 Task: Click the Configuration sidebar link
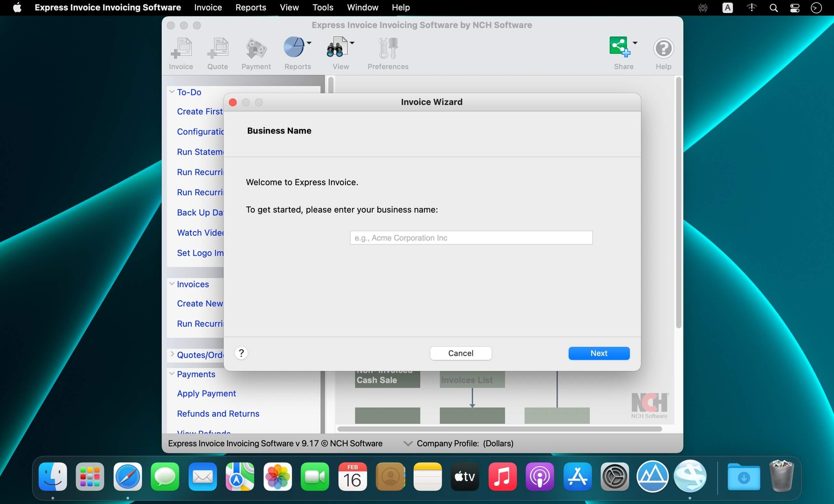tap(201, 132)
